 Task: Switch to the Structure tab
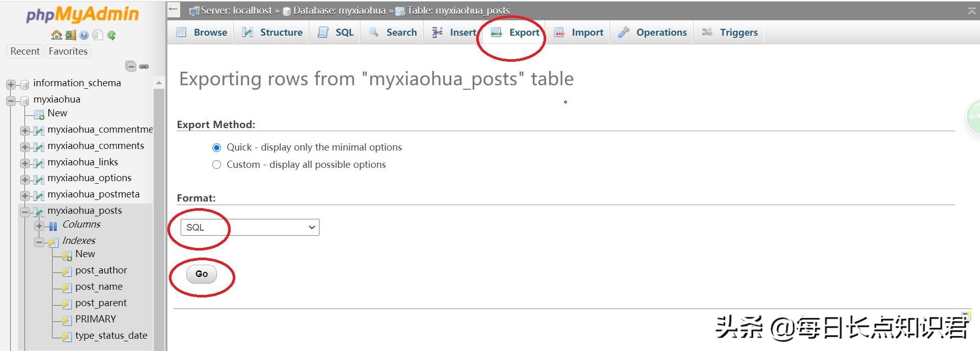coord(272,33)
